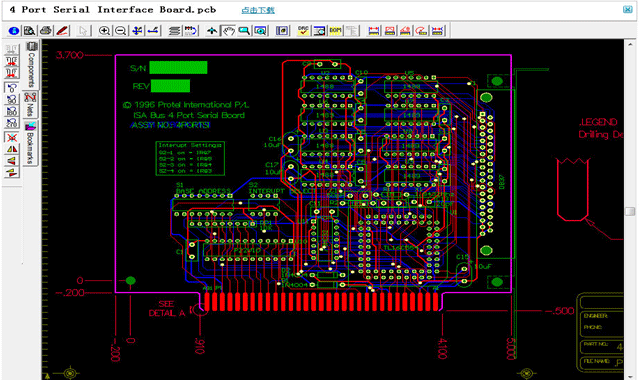Viewport: 640px width, 380px height.
Task: Rotate the view 180 degrees
Action: [x=11, y=111]
